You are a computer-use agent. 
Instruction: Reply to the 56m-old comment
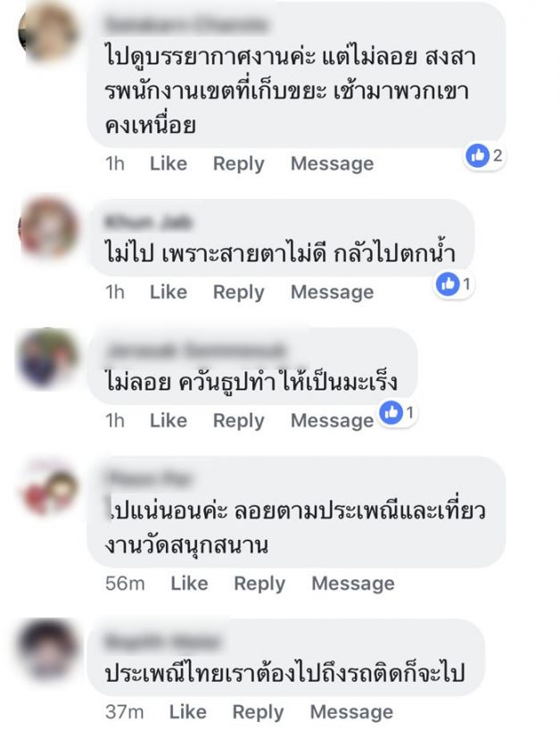(x=259, y=584)
